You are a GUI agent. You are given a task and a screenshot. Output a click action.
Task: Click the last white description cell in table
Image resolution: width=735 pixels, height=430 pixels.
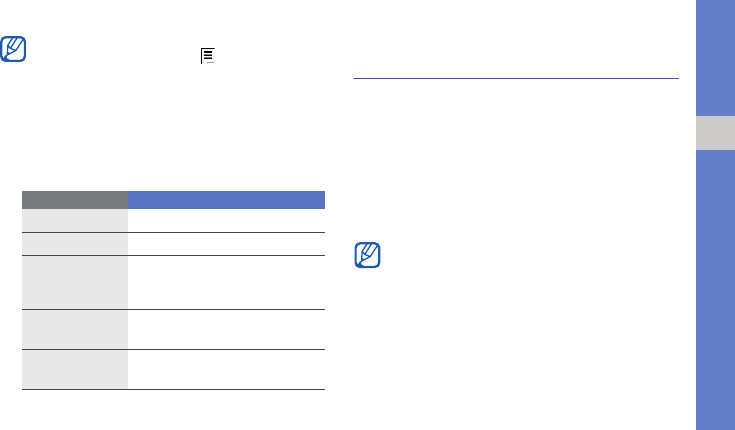(x=226, y=369)
